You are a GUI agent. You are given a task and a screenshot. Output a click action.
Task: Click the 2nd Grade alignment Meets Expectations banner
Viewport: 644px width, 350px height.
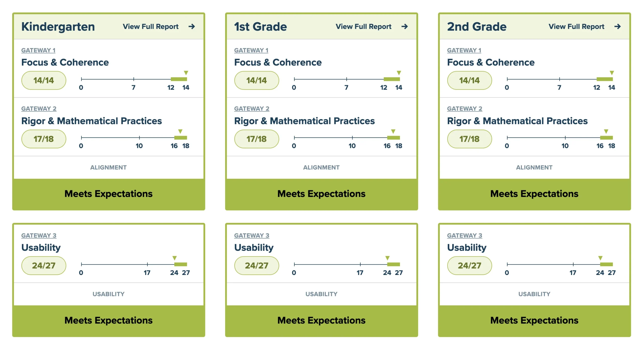pyautogui.click(x=534, y=194)
